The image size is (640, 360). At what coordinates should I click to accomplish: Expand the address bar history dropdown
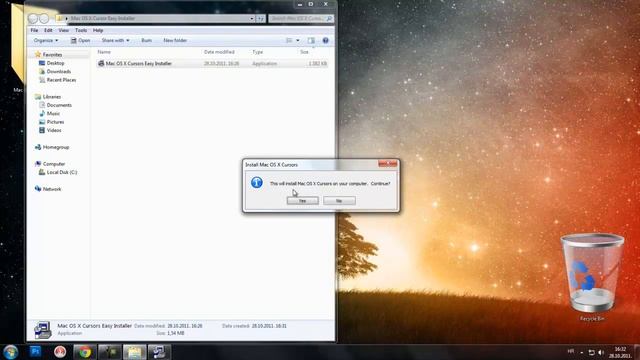click(251, 18)
